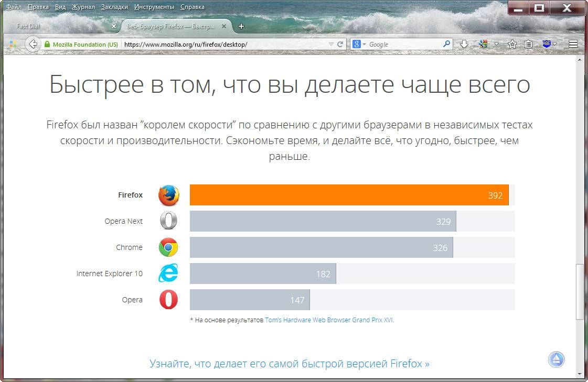Click the Opera Next logo icon
588x382 pixels.
(x=169, y=221)
